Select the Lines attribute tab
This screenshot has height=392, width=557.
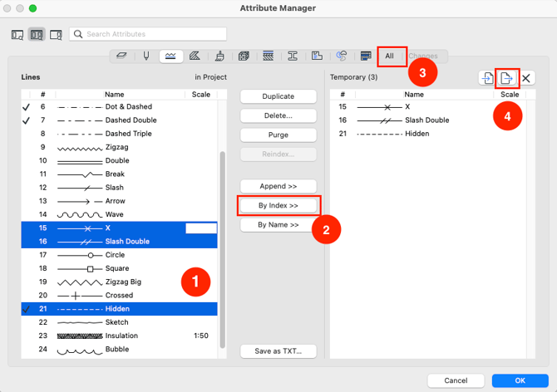coord(170,56)
